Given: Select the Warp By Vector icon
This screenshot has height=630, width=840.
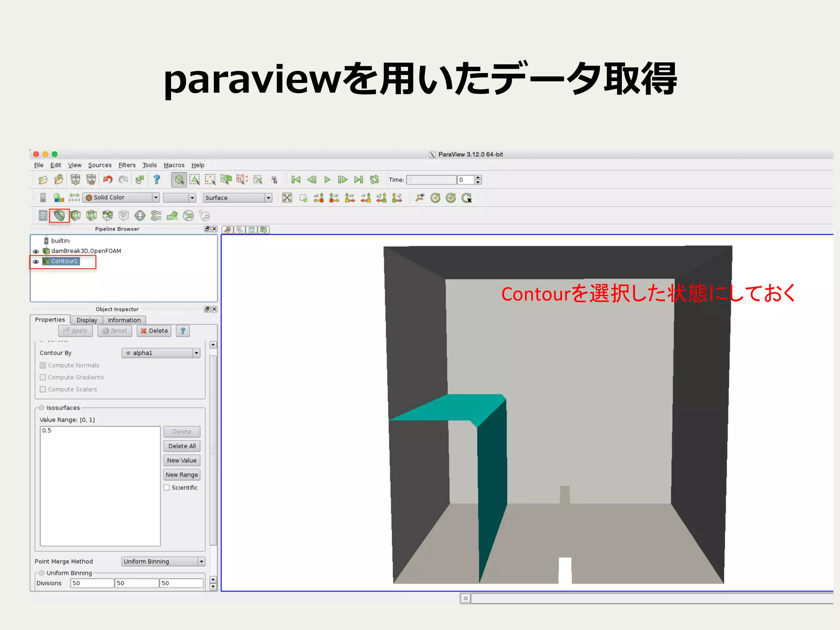Looking at the screenshot, I should click(172, 215).
